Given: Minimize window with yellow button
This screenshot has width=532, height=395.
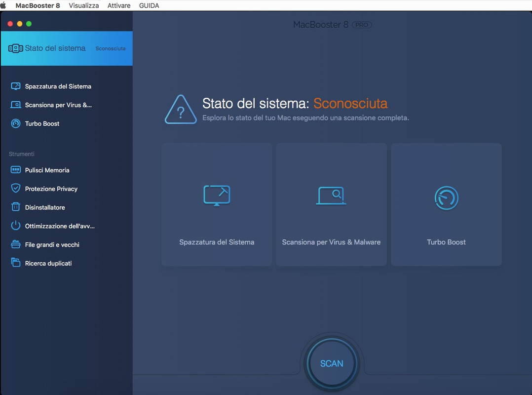Looking at the screenshot, I should pos(20,24).
